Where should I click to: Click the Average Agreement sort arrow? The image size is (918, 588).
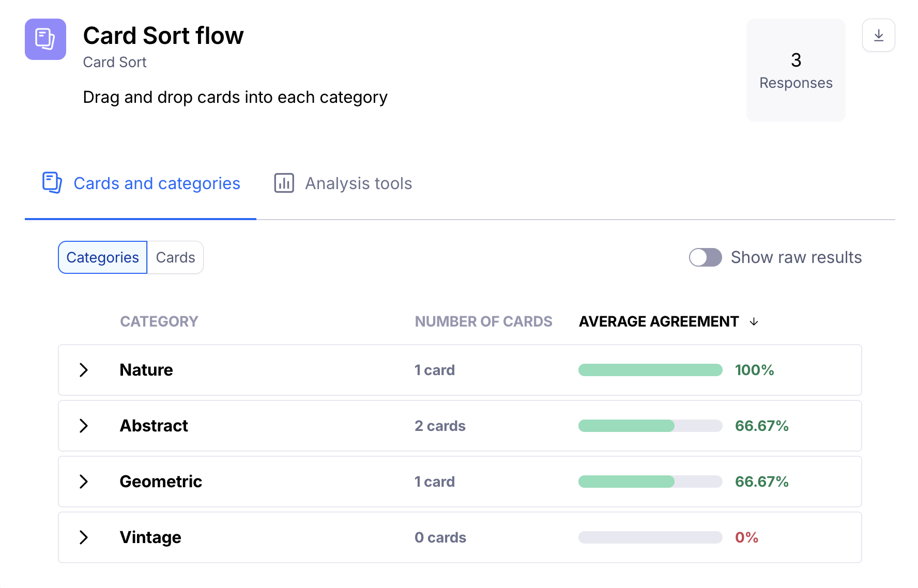(x=754, y=322)
